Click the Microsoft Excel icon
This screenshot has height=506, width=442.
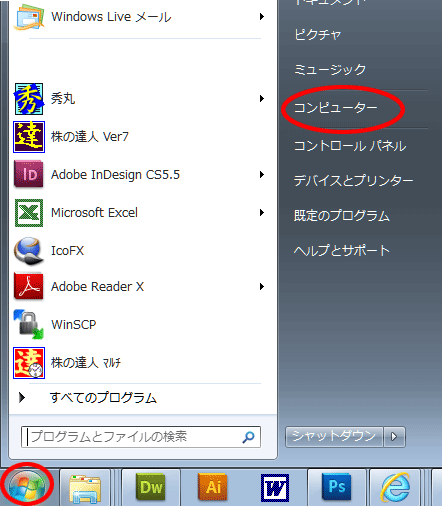[29, 213]
